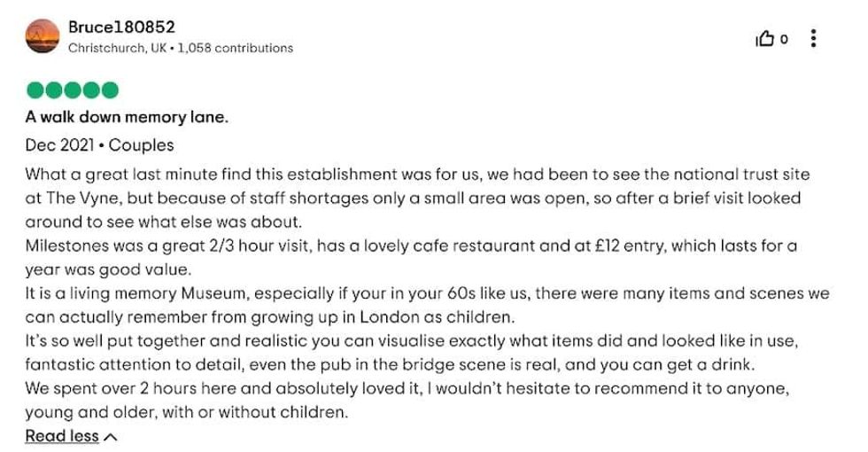Open the three-dot more options menu

813,38
